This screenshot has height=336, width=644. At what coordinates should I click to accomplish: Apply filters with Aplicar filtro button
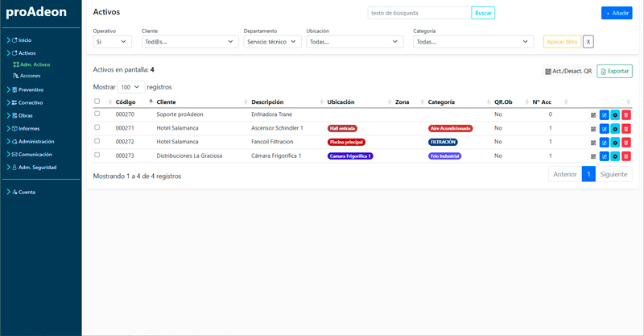pyautogui.click(x=562, y=42)
